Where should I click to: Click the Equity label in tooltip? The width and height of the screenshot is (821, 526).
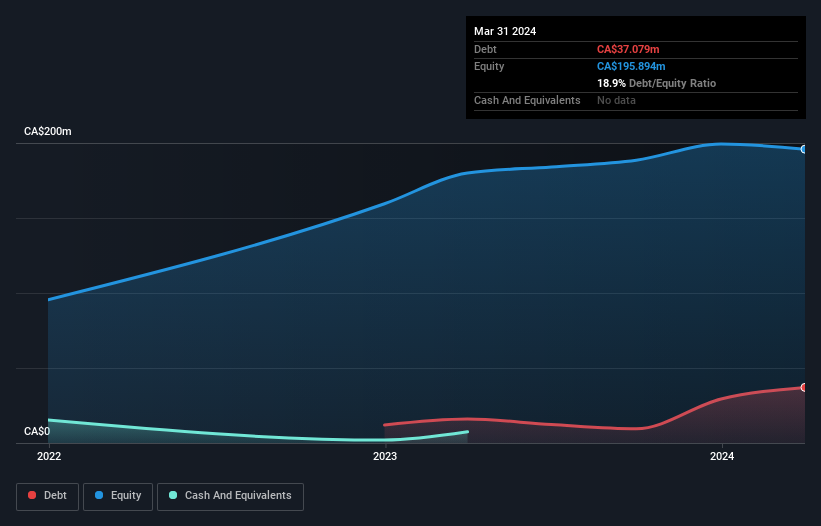pyautogui.click(x=489, y=66)
